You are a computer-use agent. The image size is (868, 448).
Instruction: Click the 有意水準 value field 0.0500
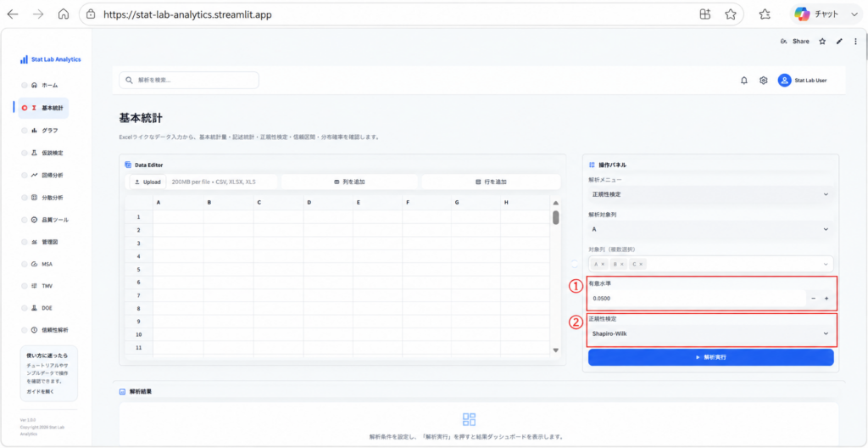tap(697, 299)
